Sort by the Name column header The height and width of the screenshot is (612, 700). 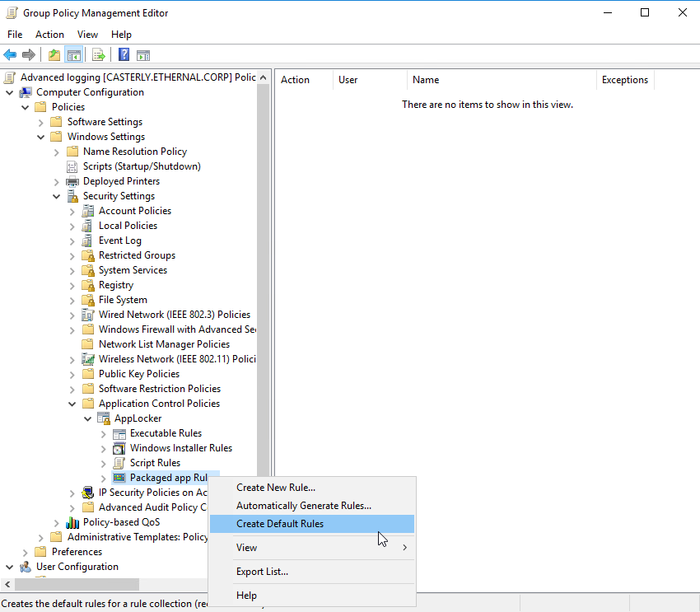tap(502, 80)
